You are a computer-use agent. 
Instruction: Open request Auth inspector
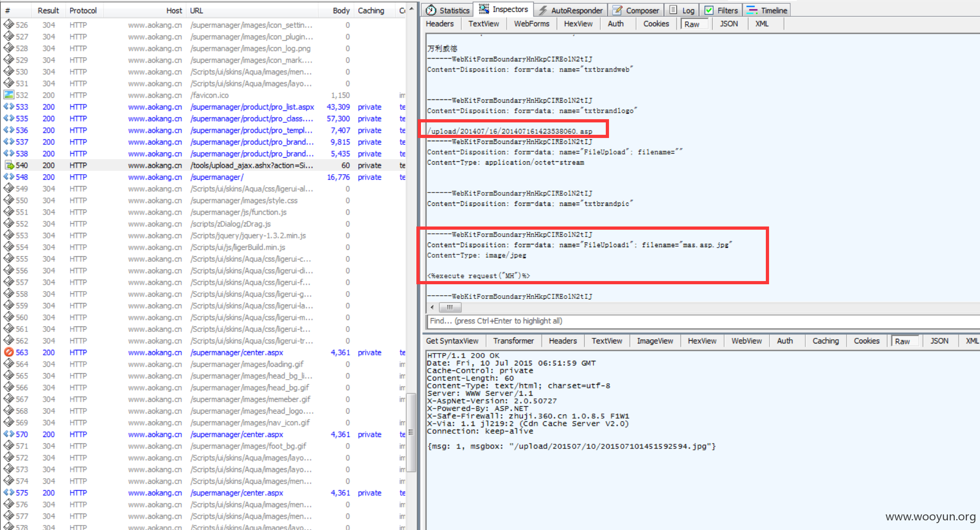point(615,24)
